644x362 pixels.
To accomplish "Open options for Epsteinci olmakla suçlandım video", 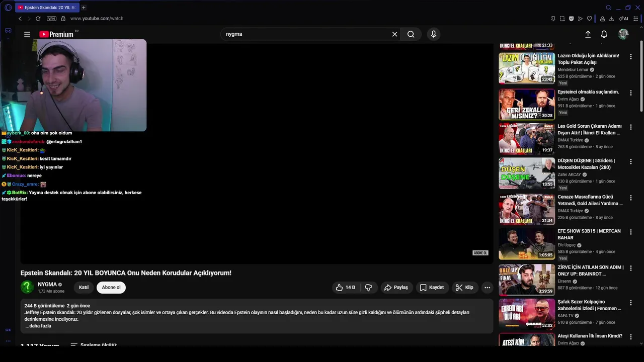I will [631, 93].
